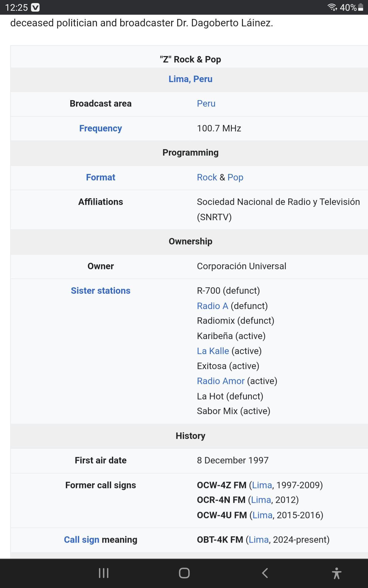The image size is (368, 588).
Task: Tap the Wi-Fi status icon
Action: click(332, 7)
